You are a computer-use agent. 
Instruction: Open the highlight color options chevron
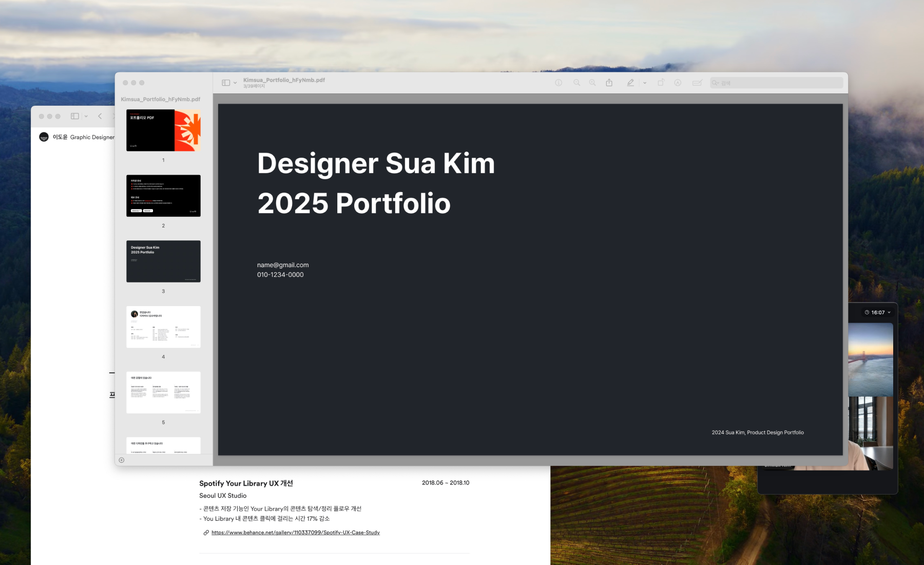(645, 83)
